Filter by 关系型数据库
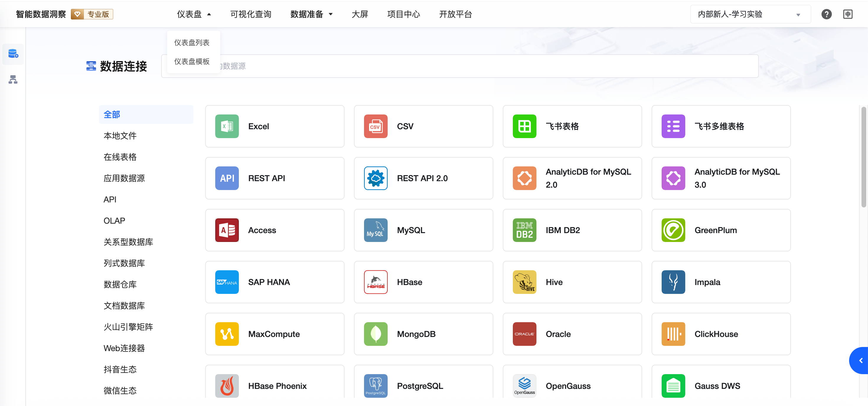 point(128,242)
